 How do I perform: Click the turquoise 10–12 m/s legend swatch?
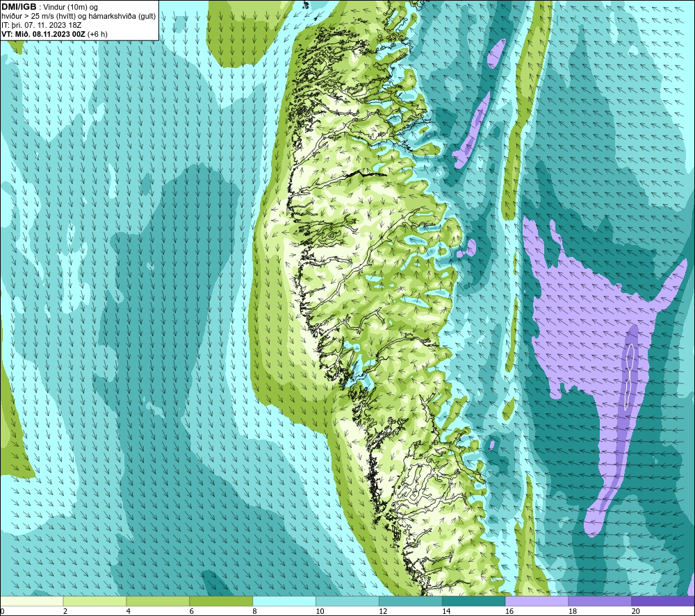tap(347, 601)
